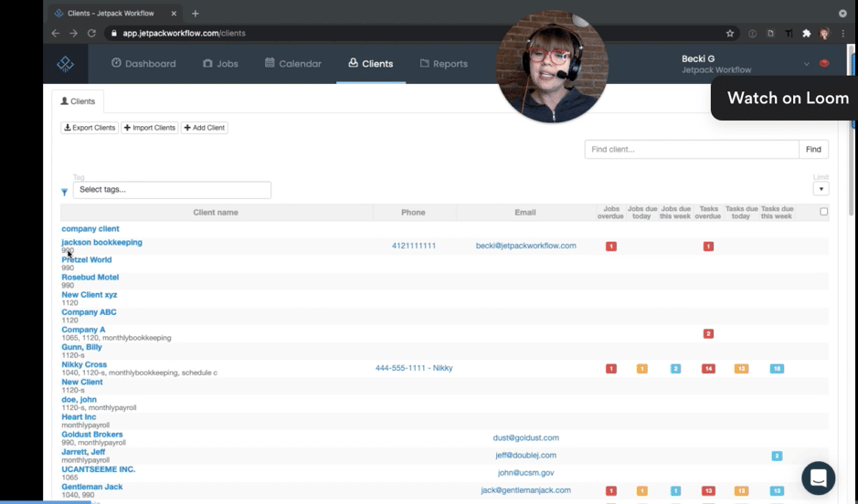
Task: Click the Find button
Action: (x=813, y=149)
